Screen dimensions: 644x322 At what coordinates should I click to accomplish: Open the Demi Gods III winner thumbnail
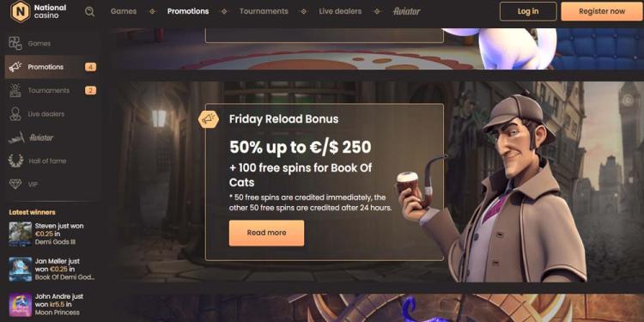(x=20, y=234)
